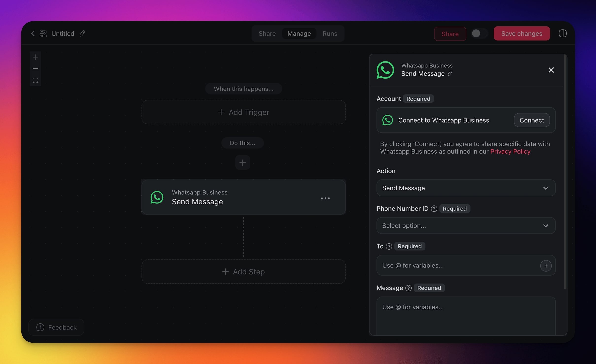Open the Privacy Policy link
This screenshot has height=364, width=596.
click(x=510, y=151)
